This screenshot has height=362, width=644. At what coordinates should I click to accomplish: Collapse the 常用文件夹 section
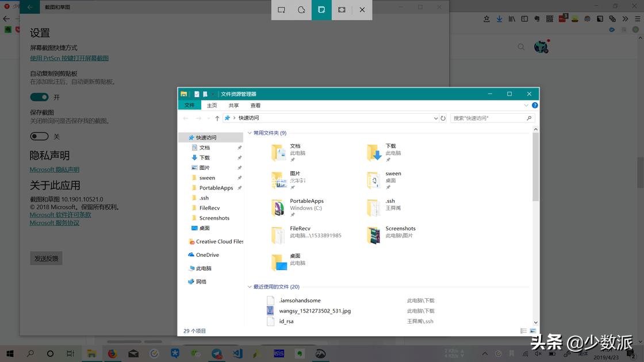click(x=248, y=133)
